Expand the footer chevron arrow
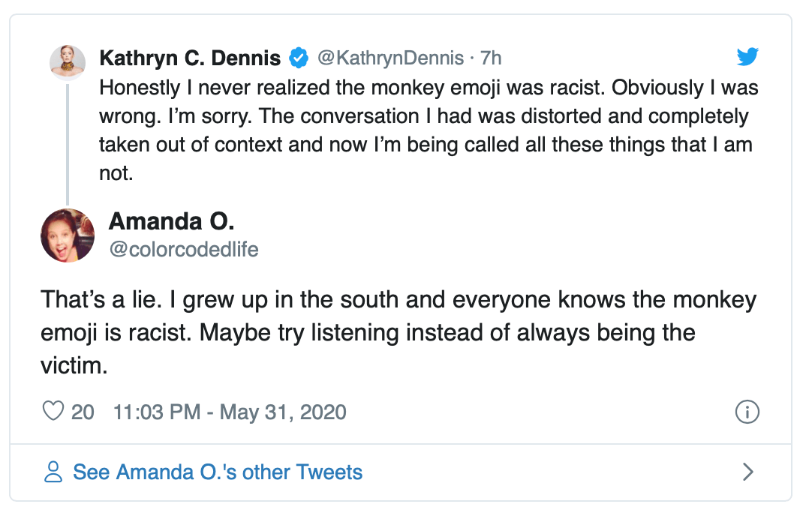Image resolution: width=812 pixels, height=516 pixels. coord(747,472)
